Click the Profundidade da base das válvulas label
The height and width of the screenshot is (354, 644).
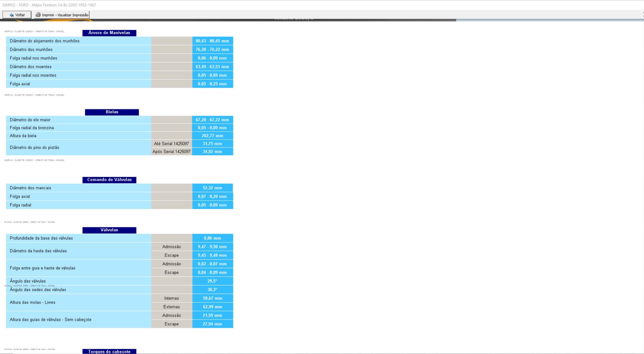41,238
